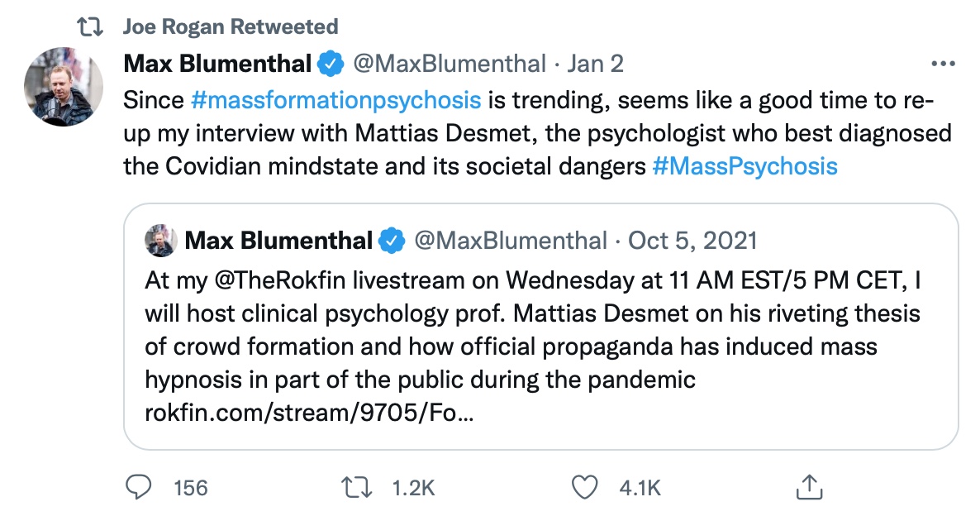Click verified badge in the quoted tweet
This screenshot has width=980, height=516.
[x=392, y=241]
